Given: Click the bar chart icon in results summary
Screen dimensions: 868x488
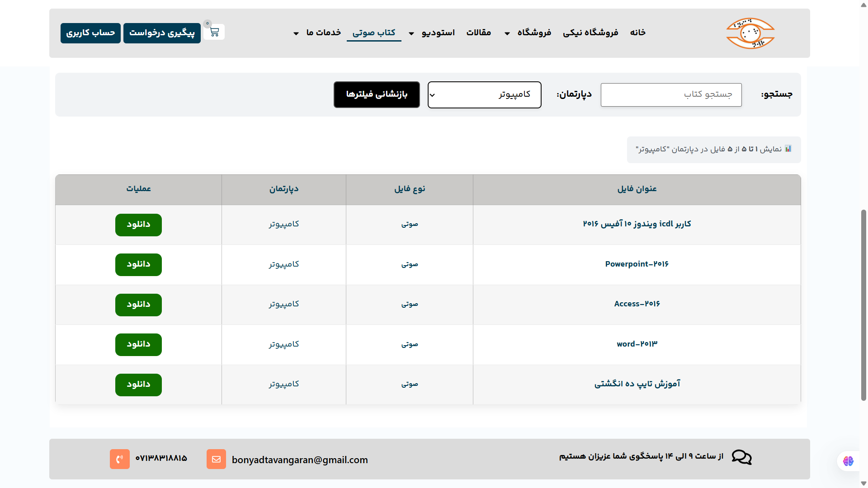Looking at the screenshot, I should click(788, 149).
